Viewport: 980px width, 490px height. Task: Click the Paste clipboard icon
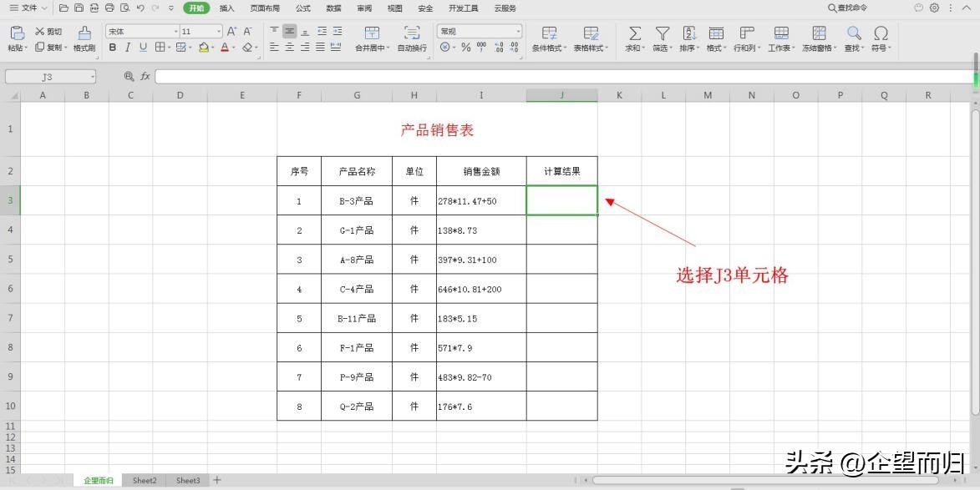pos(17,33)
